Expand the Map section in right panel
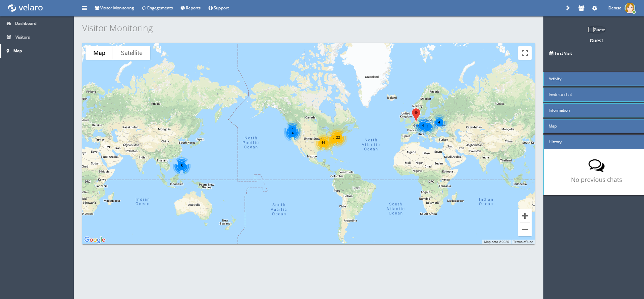Image resolution: width=644 pixels, height=299 pixels. pos(594,126)
